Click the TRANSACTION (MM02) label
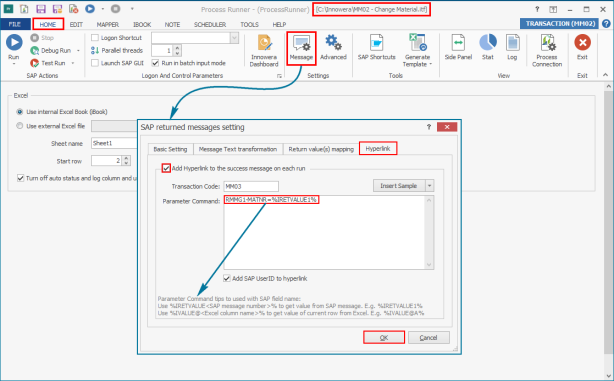 pos(560,23)
